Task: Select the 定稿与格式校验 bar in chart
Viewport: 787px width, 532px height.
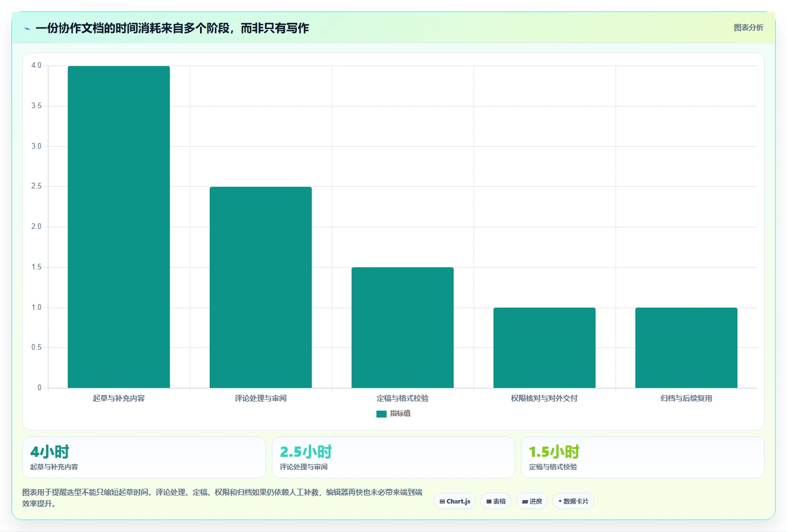Action: coord(402,328)
